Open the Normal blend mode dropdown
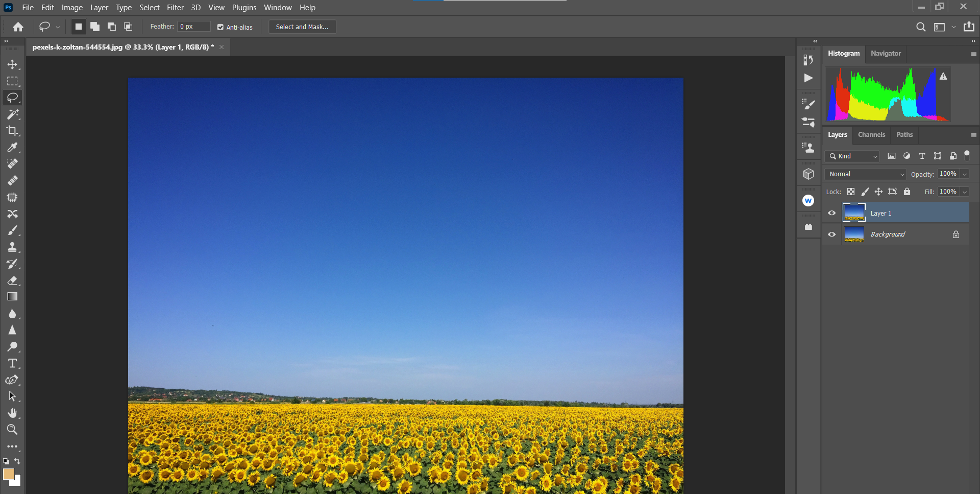The image size is (980, 494). pos(865,174)
